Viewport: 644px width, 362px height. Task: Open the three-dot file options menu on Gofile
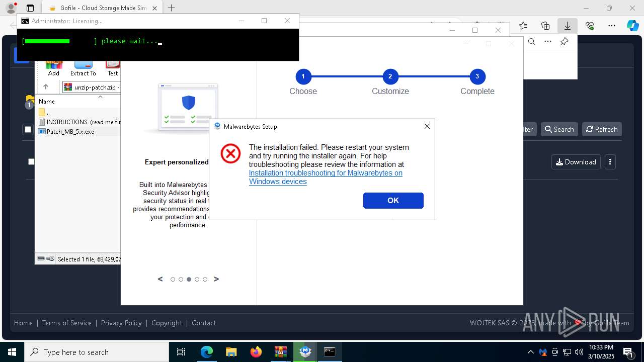(610, 162)
